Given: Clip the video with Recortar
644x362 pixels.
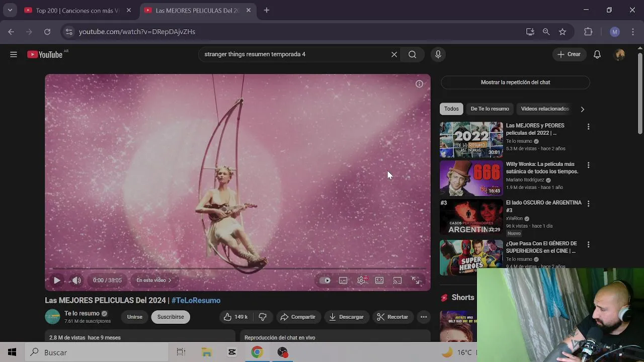Looking at the screenshot, I should tap(392, 317).
